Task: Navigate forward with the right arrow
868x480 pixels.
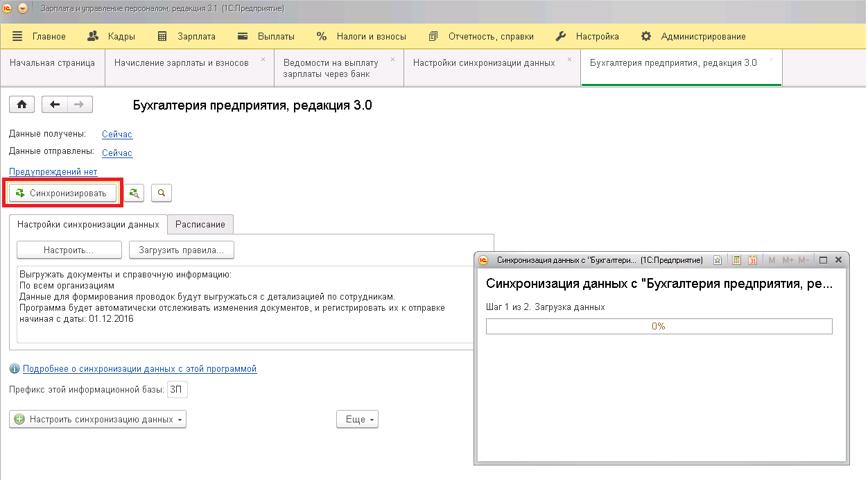Action: click(80, 105)
